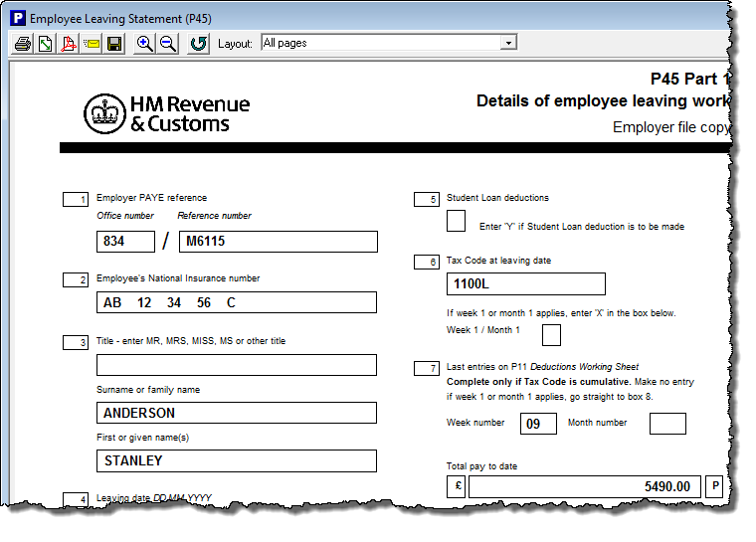Refresh the report using the circular arrow icon
The image size is (756, 542).
coord(199,44)
